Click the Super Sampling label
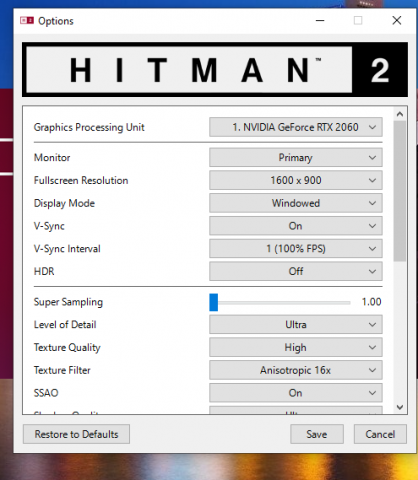This screenshot has height=480, width=418. [x=68, y=302]
